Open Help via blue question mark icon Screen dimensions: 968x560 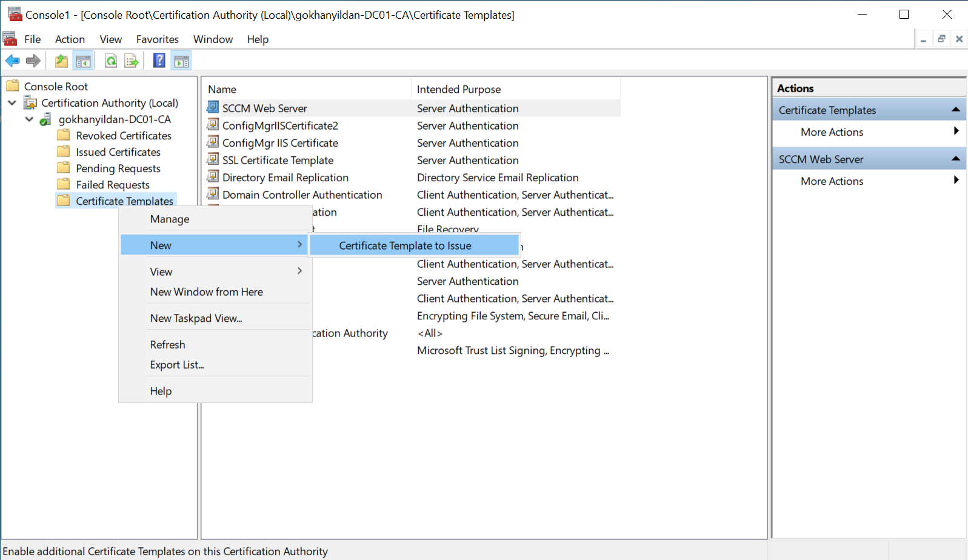tap(159, 61)
